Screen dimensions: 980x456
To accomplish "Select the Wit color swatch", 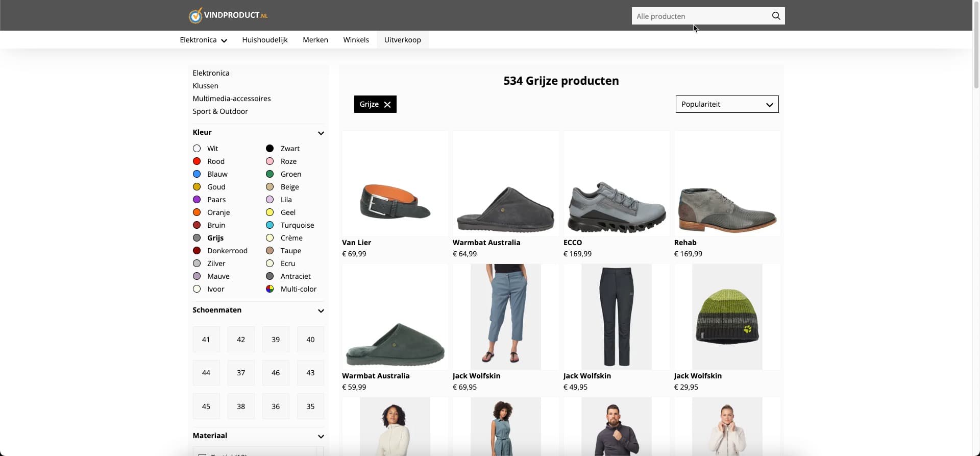I will (197, 149).
